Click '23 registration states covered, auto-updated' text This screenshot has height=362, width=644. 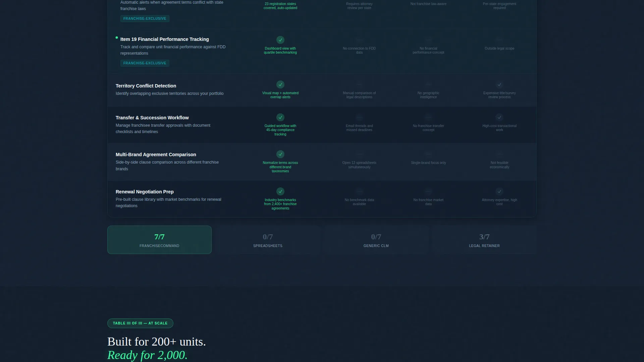pyautogui.click(x=280, y=6)
